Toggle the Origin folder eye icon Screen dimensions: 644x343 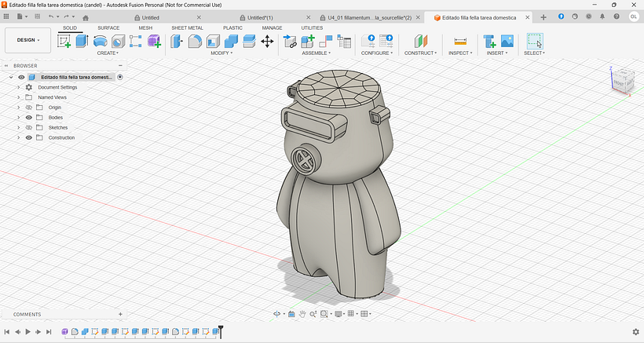pos(29,108)
